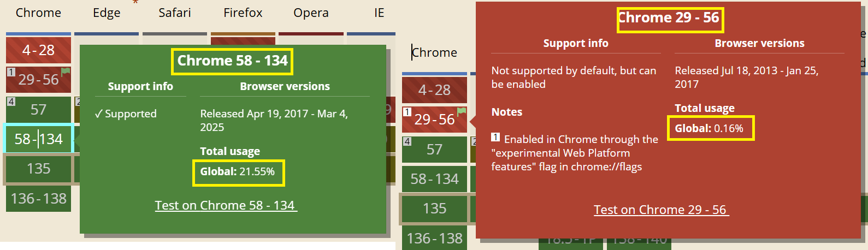Click Total usage heading in red tooltip
Viewport: 868px width, 250px height.
click(705, 108)
